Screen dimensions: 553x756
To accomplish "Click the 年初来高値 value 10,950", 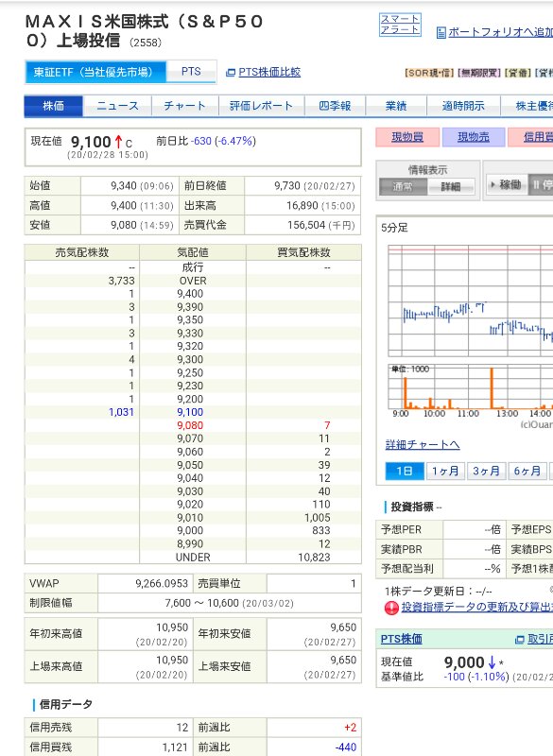I will coord(172,627).
